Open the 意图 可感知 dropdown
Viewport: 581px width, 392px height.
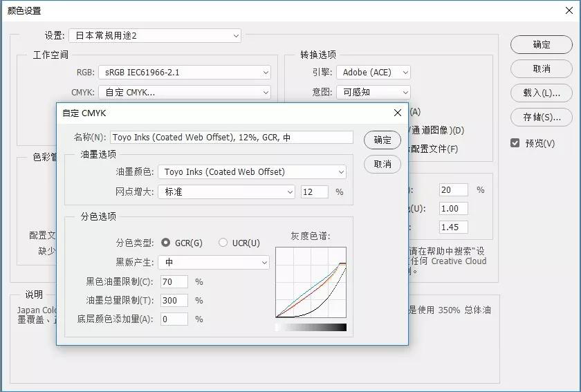[373, 92]
